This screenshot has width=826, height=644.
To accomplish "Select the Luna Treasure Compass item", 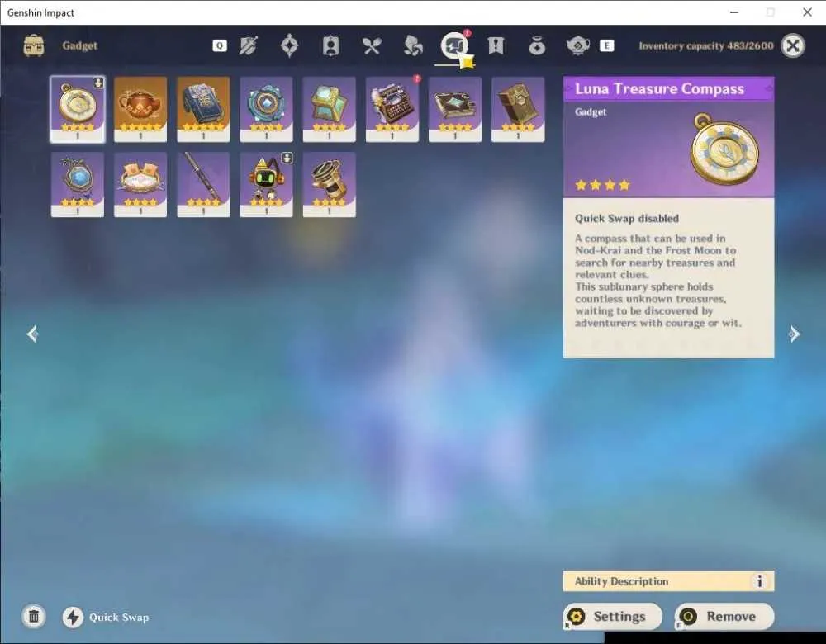I will 78,110.
